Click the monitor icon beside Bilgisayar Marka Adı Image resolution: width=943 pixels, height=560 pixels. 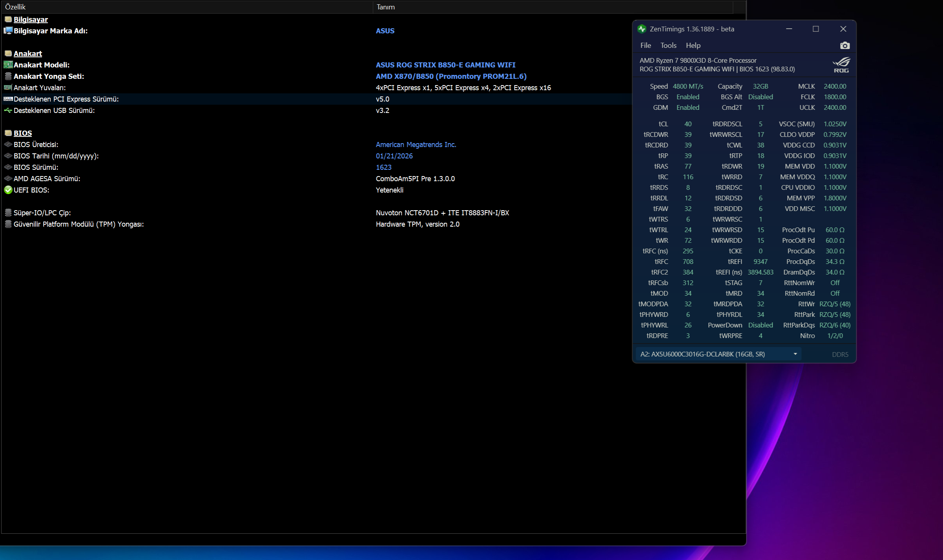[8, 31]
